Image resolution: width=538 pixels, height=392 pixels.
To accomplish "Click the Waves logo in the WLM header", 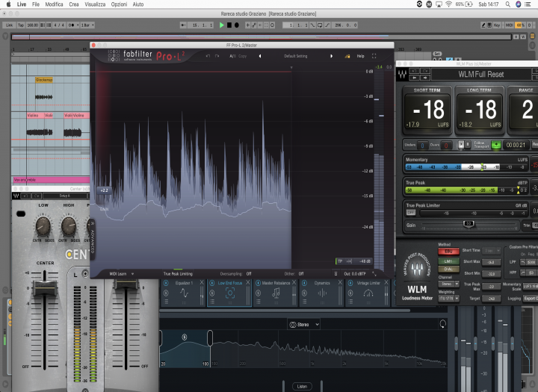I will point(402,74).
